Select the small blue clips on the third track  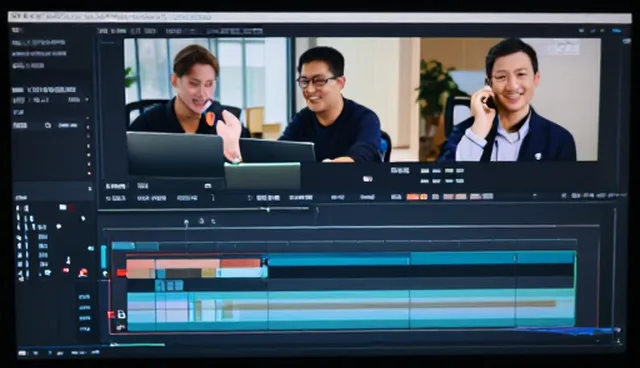[169, 285]
